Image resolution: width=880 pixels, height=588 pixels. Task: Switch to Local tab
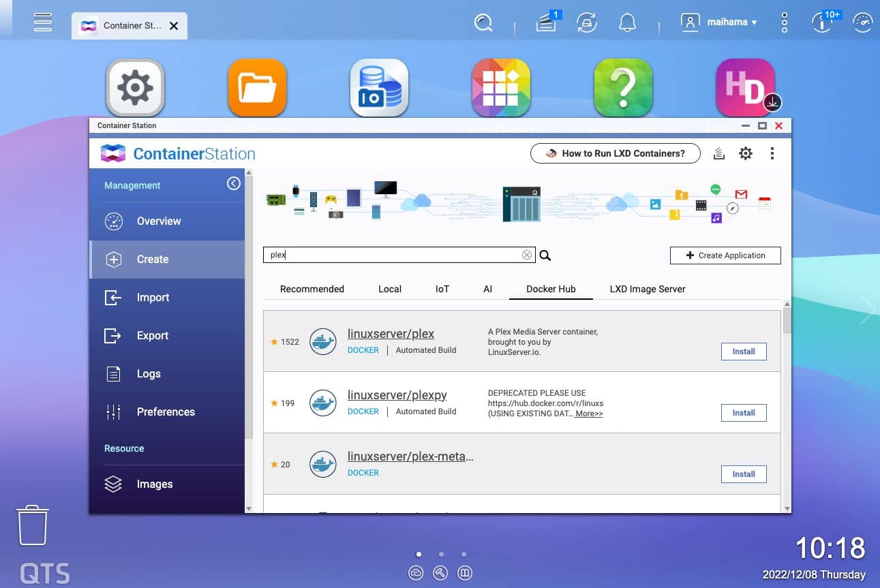tap(390, 289)
